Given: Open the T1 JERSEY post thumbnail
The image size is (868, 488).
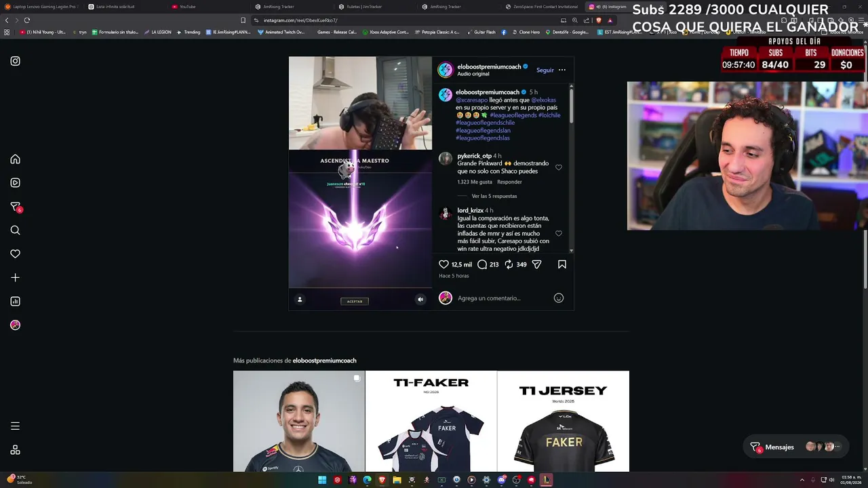Looking at the screenshot, I should (x=564, y=421).
